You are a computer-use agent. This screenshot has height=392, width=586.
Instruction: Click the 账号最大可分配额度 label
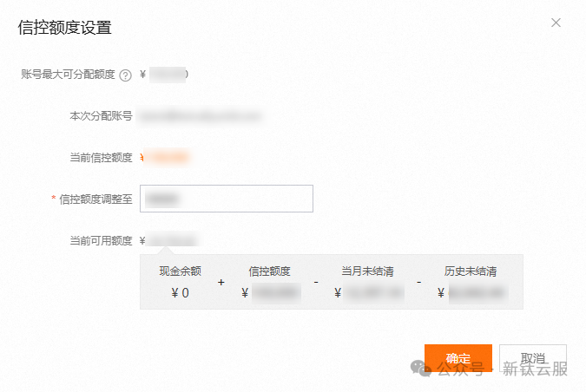pos(68,75)
